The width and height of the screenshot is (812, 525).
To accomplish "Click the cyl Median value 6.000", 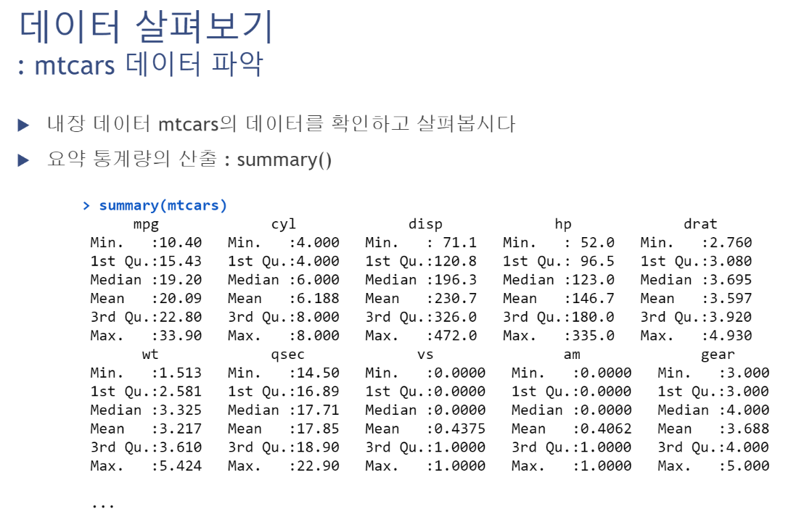I will 318,280.
